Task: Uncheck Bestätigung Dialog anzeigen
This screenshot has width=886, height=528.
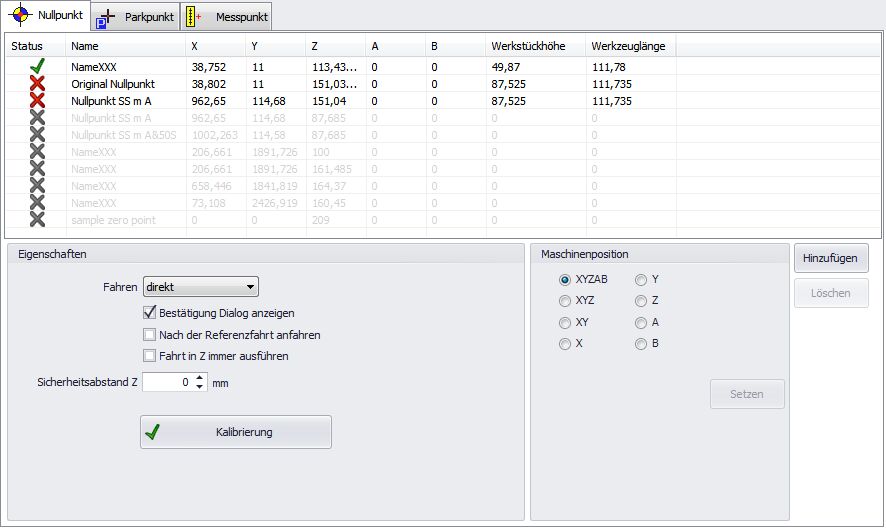Action: 150,313
